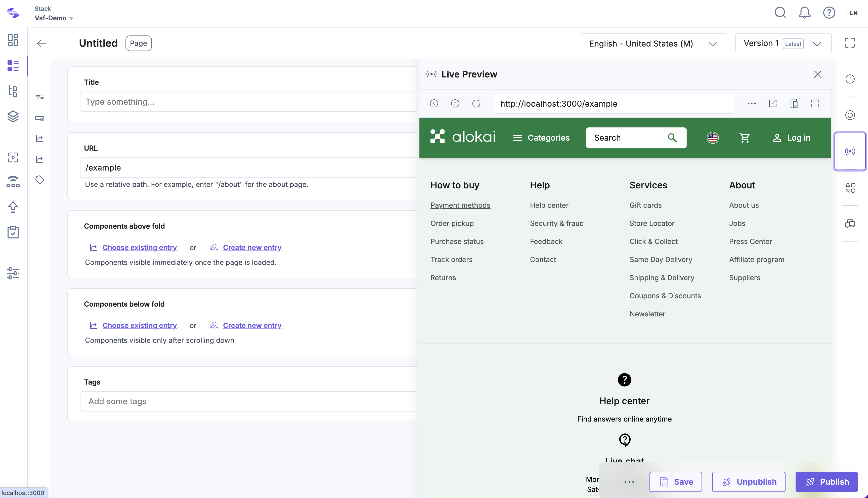Click Search field in alokai preview
Screen dimensions: 868x498
[636, 138]
